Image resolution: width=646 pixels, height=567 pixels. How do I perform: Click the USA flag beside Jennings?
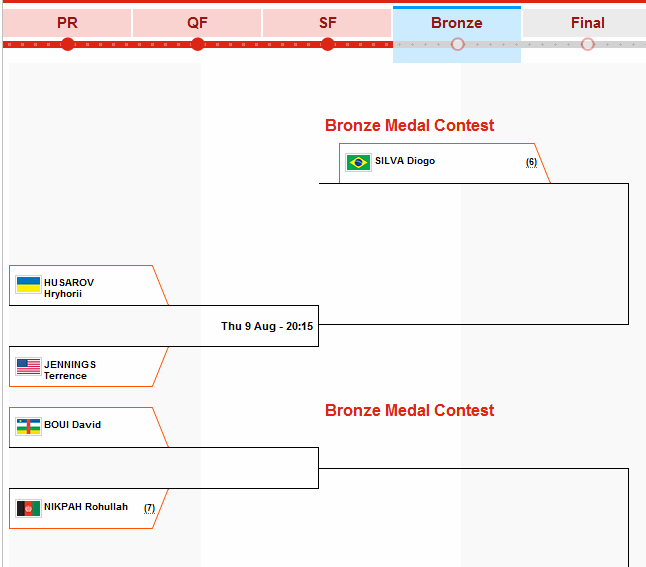click(28, 367)
